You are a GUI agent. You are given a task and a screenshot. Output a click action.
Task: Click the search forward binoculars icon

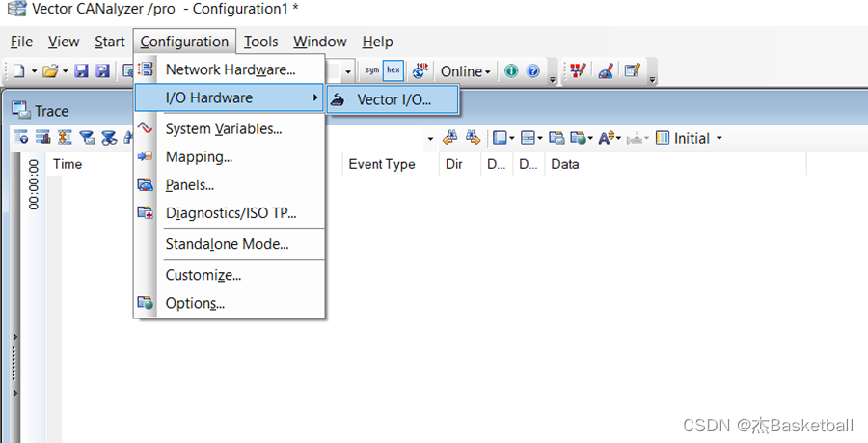click(x=473, y=137)
